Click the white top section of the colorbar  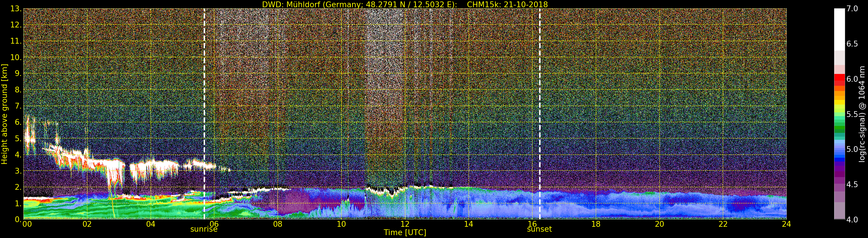[839, 30]
